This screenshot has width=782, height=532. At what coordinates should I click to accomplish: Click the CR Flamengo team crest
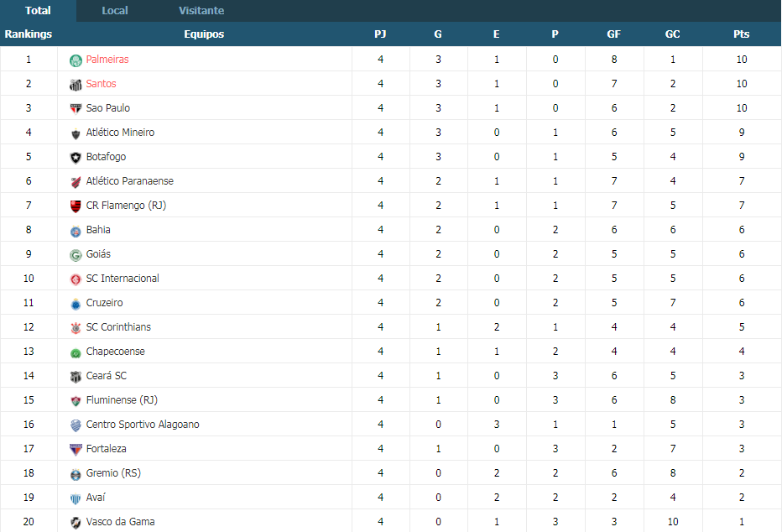pyautogui.click(x=76, y=206)
